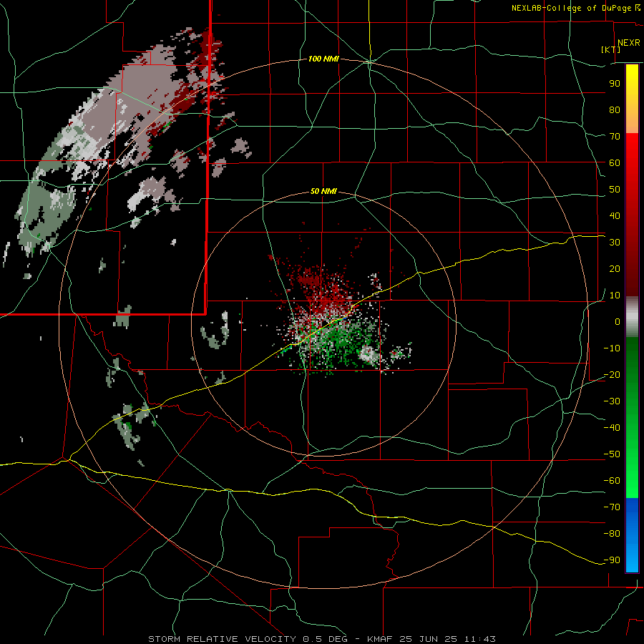Select the -10 value on velocity scale

[x=612, y=348]
